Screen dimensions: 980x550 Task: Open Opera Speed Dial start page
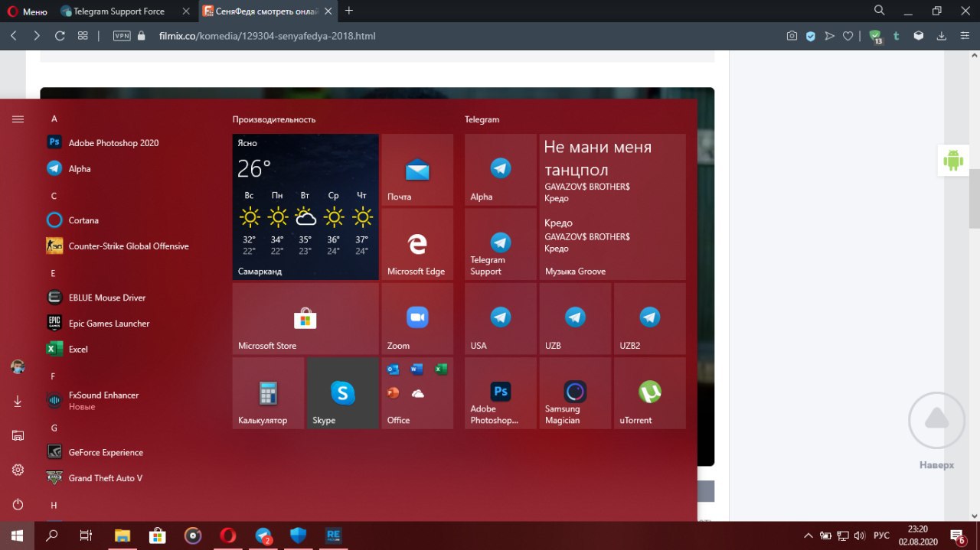(x=83, y=36)
